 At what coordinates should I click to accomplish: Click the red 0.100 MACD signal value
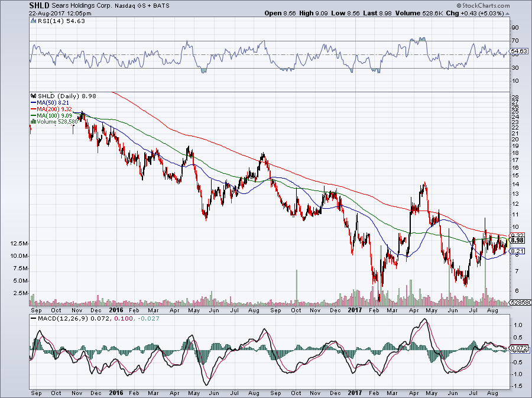coord(123,319)
